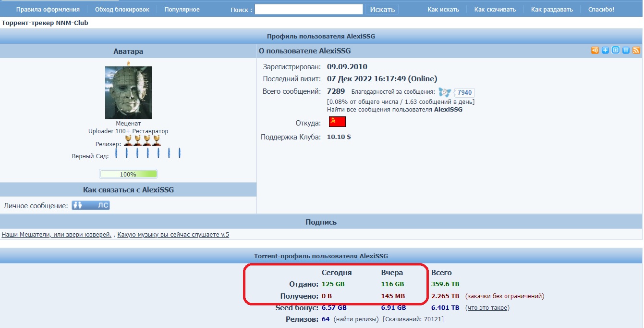The height and width of the screenshot is (328, 644).
Task: Open the orange RSS feed icon
Action: pos(636,50)
